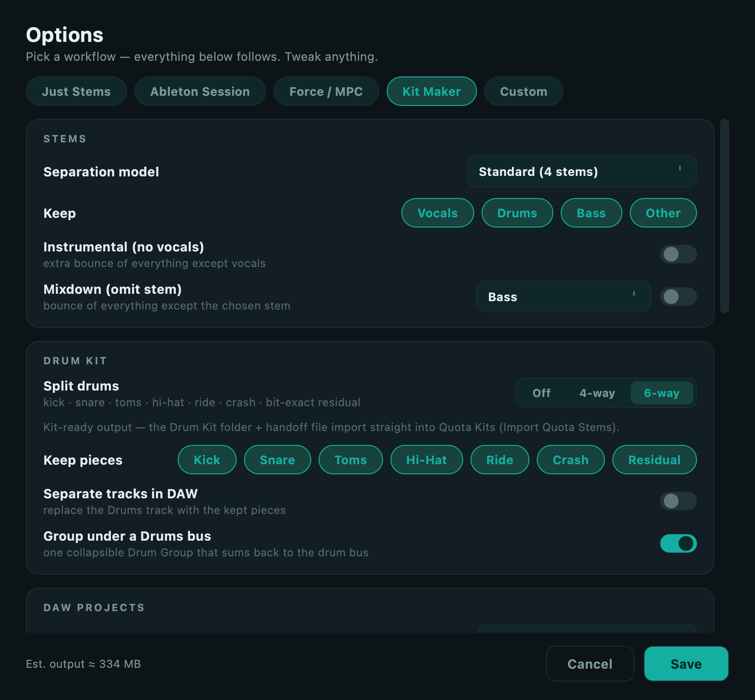Viewport: 755px width, 700px height.
Task: Select the Just Stems workflow
Action: point(76,91)
